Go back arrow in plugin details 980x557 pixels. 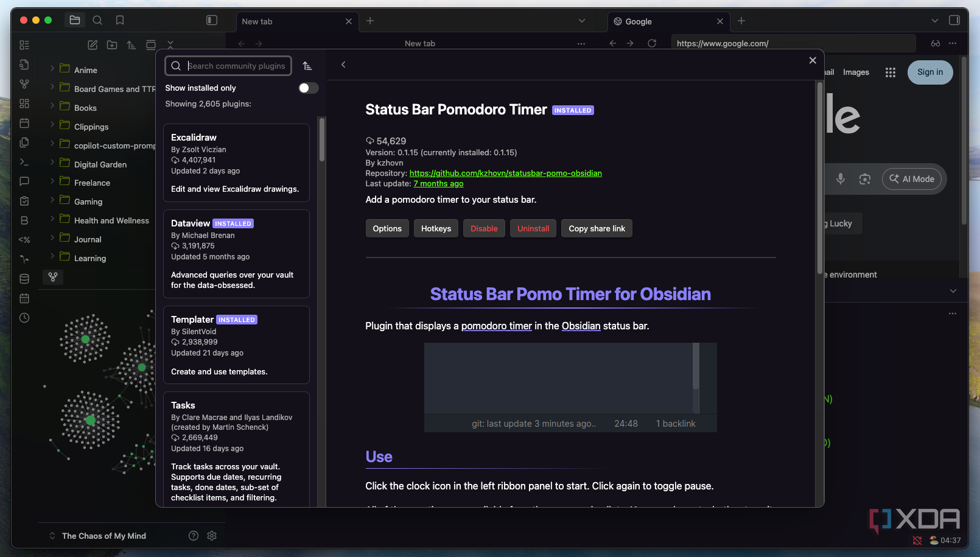343,65
